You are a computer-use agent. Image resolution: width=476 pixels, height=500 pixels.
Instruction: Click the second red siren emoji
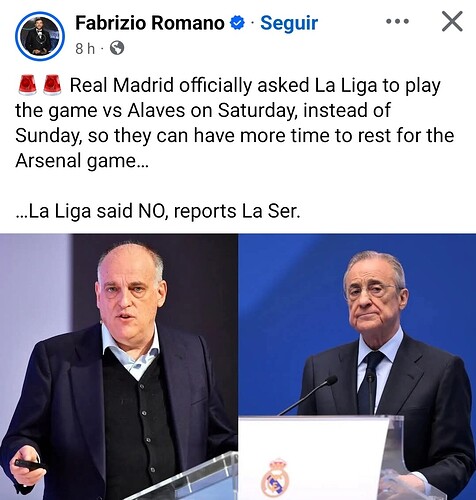[52, 85]
